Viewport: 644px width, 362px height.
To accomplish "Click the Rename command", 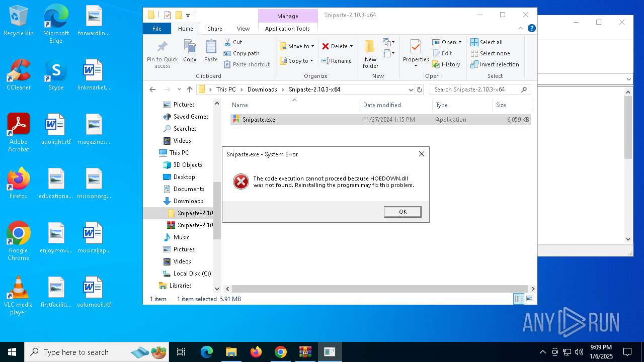I will pyautogui.click(x=337, y=61).
